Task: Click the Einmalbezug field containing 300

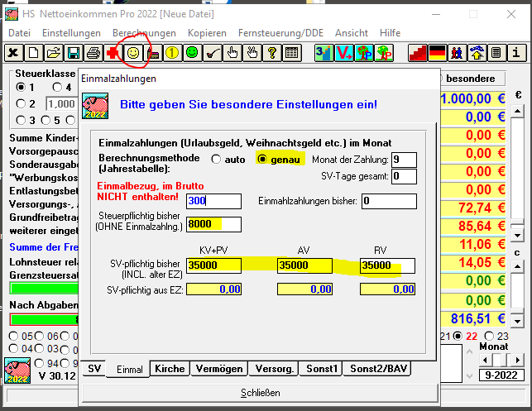Action: coord(213,201)
